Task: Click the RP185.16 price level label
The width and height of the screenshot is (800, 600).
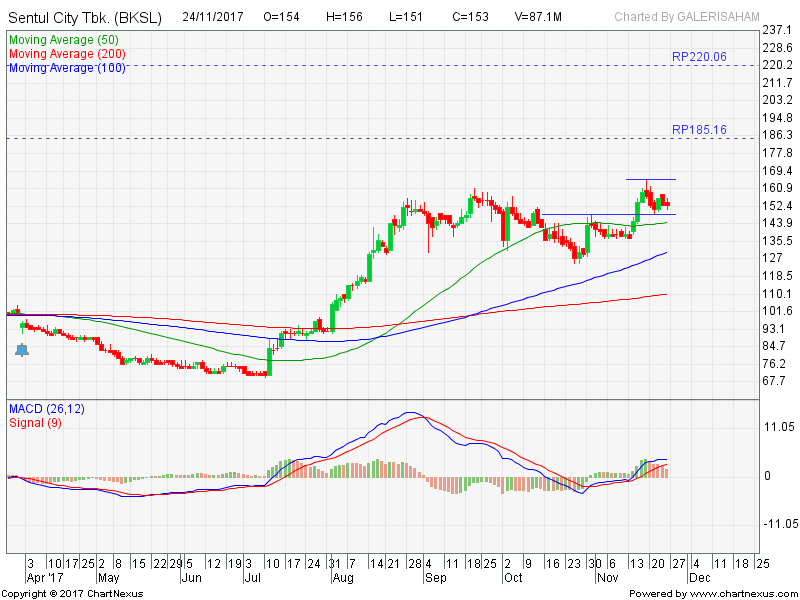Action: (x=699, y=130)
